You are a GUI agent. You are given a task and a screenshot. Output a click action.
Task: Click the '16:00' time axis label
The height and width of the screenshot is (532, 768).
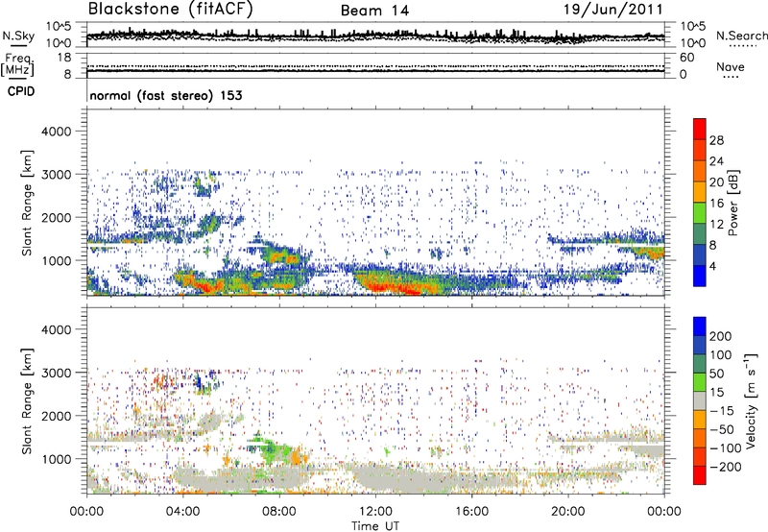(x=471, y=512)
